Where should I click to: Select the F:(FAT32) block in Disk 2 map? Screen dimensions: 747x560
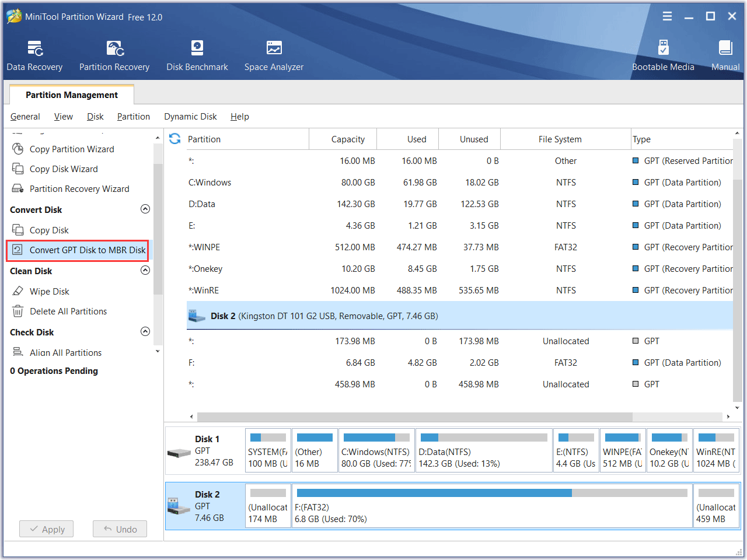(492, 506)
